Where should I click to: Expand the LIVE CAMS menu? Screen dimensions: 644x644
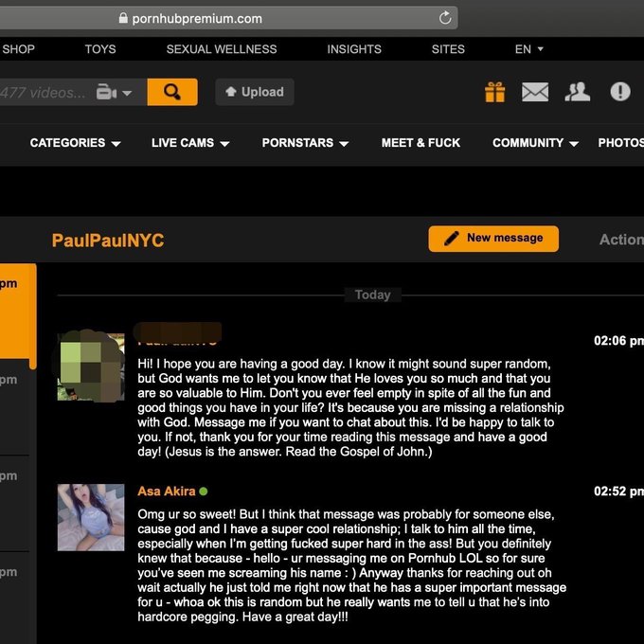(190, 143)
